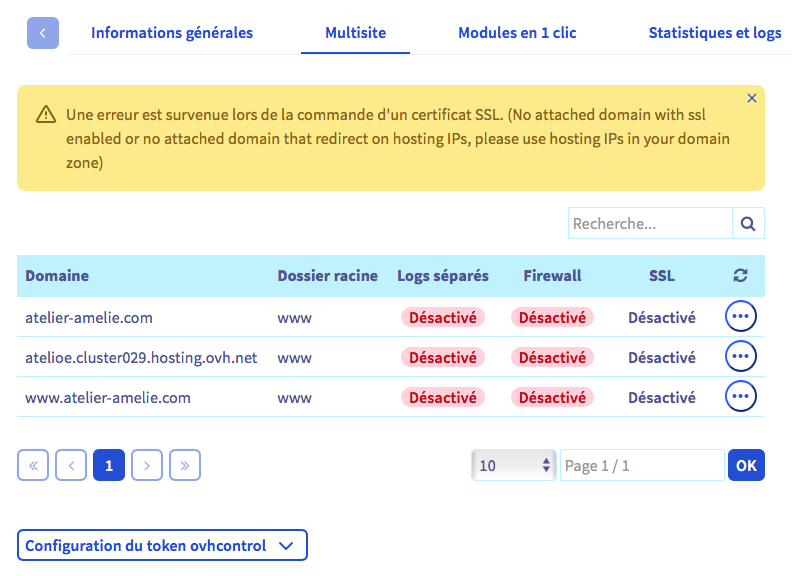The height and width of the screenshot is (576, 792).
Task: Expand Configuration du token ovhcontrol
Action: click(x=162, y=546)
